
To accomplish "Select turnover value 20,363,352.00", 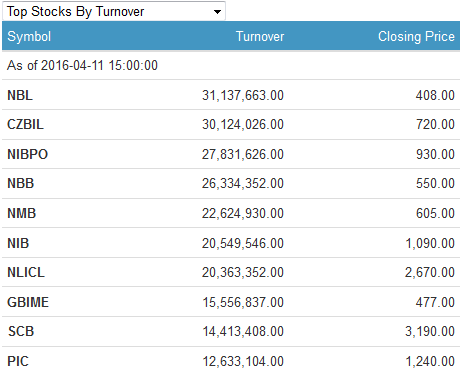I will pyautogui.click(x=243, y=273).
